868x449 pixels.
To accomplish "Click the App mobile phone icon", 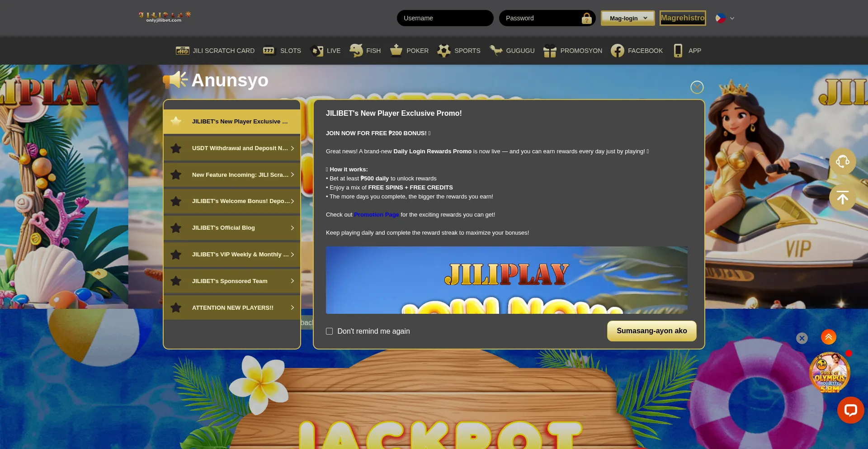I will point(678,51).
